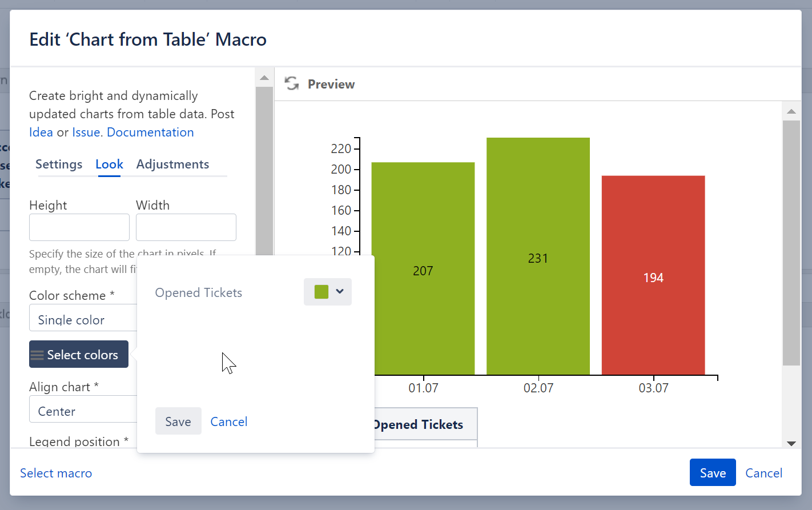
Task: Open the Align chart dropdown
Action: [83, 411]
